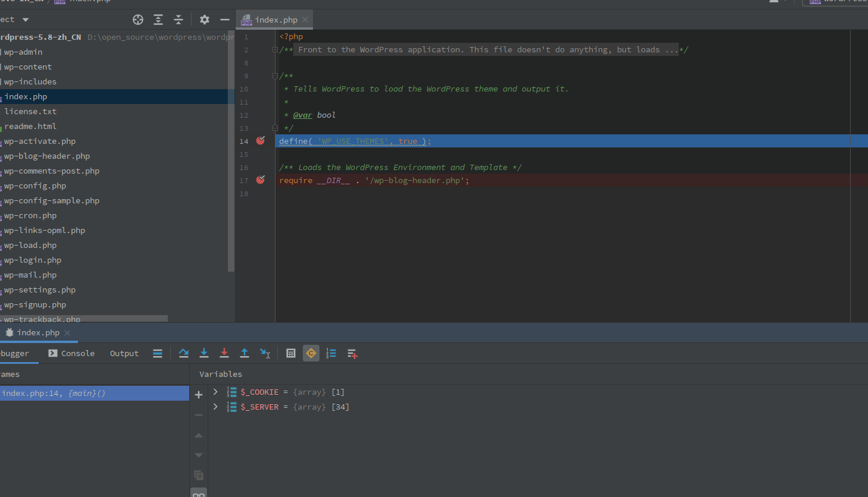The image size is (868, 497).
Task: Toggle the breakpoint on line 14
Action: [x=261, y=141]
